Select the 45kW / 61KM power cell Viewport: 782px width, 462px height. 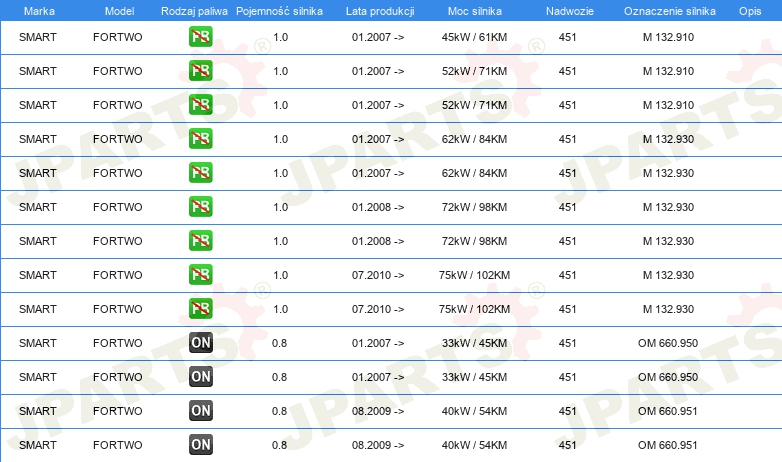474,37
